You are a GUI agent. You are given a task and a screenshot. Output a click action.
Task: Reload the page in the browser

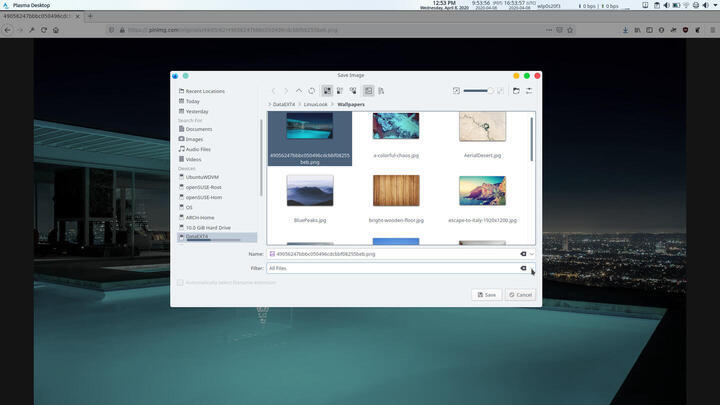pyautogui.click(x=44, y=30)
